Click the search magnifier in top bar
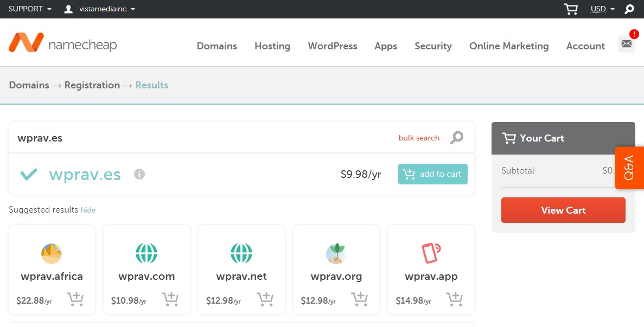The image size is (644, 327). (629, 9)
